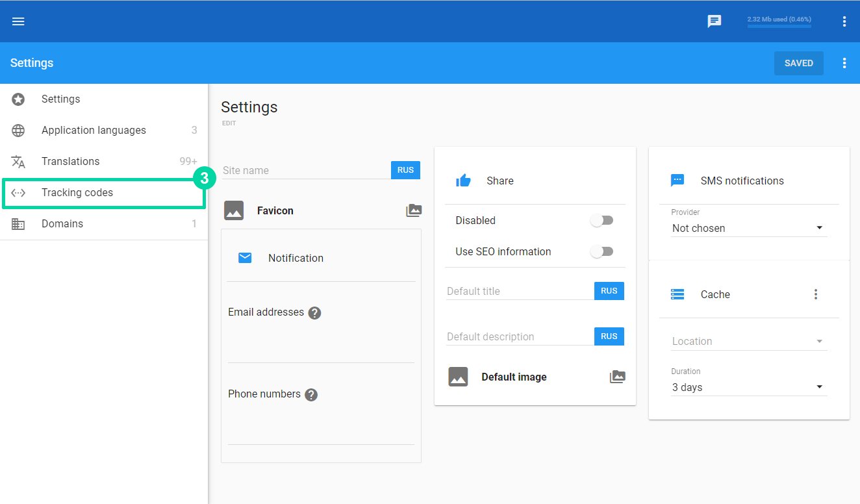
Task: Open top bar more options menu
Action: 844,21
